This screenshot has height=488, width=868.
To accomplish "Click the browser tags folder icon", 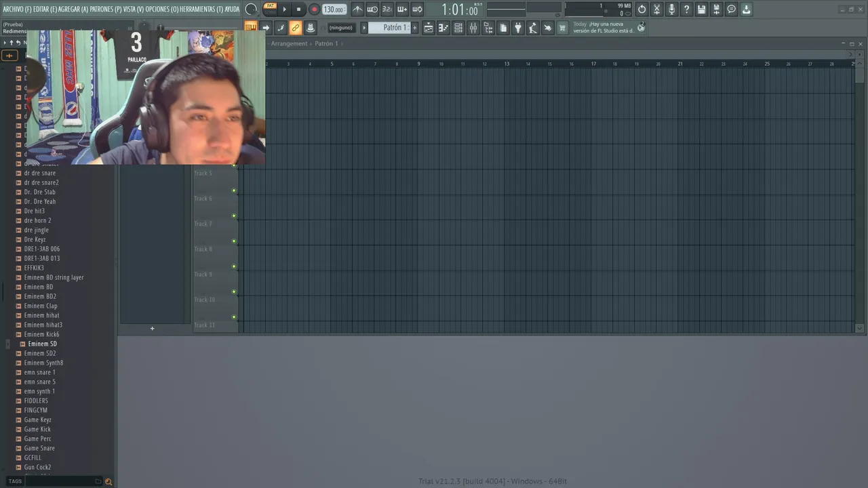I will (98, 481).
